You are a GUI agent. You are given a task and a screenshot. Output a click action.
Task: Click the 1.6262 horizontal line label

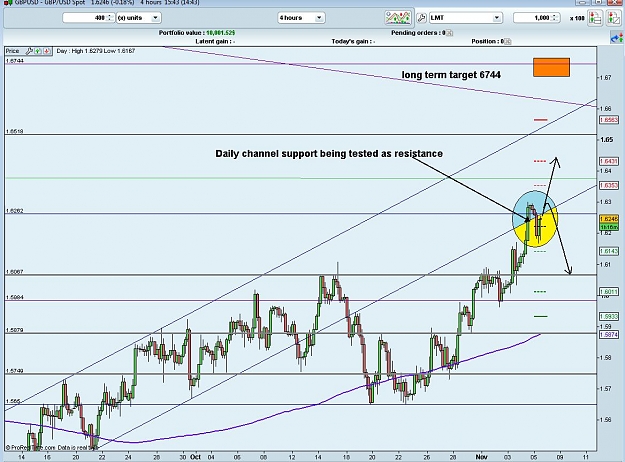pos(15,210)
